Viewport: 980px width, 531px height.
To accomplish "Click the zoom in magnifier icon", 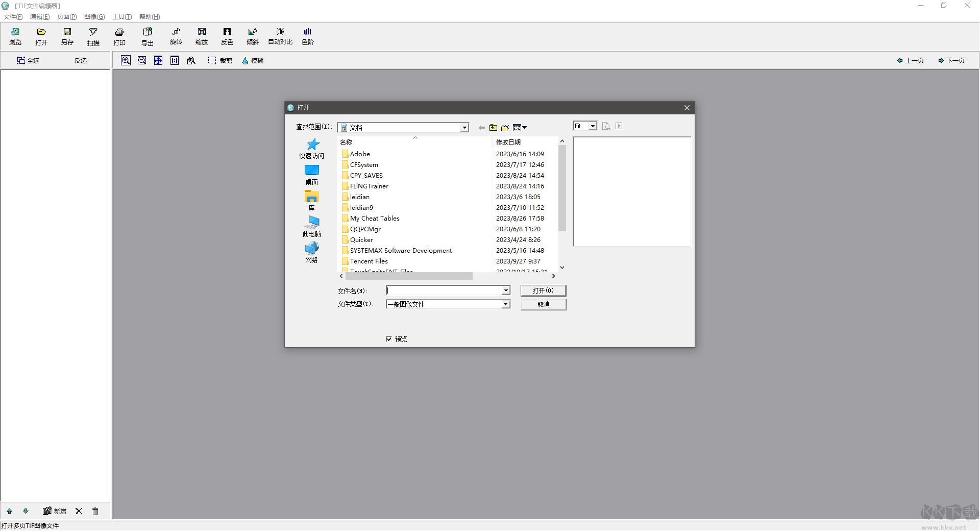I will [x=126, y=60].
